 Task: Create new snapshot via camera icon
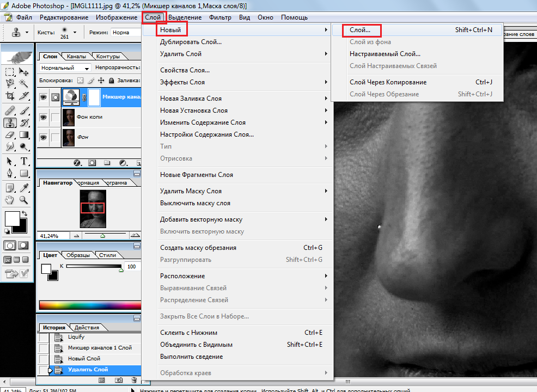[x=119, y=380]
